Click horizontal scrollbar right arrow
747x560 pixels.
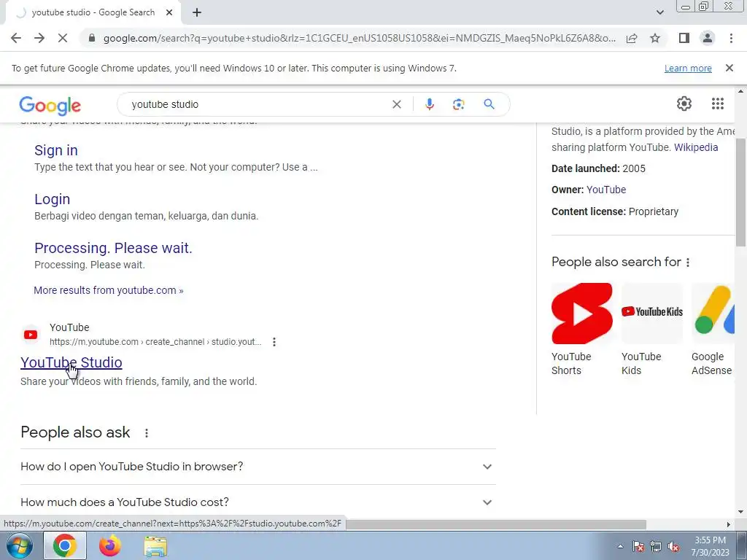point(728,524)
